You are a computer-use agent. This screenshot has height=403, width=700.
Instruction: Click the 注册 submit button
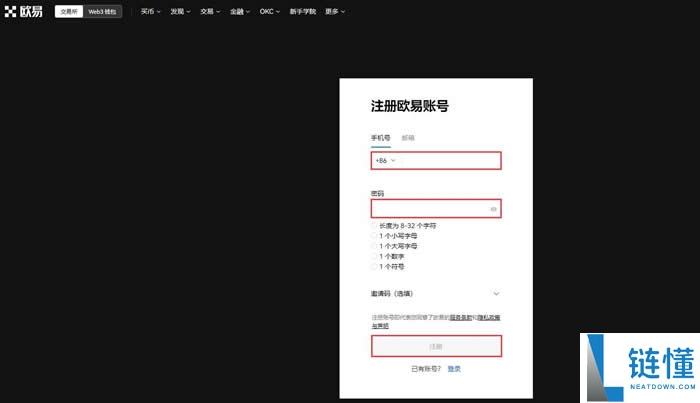pyautogui.click(x=436, y=346)
